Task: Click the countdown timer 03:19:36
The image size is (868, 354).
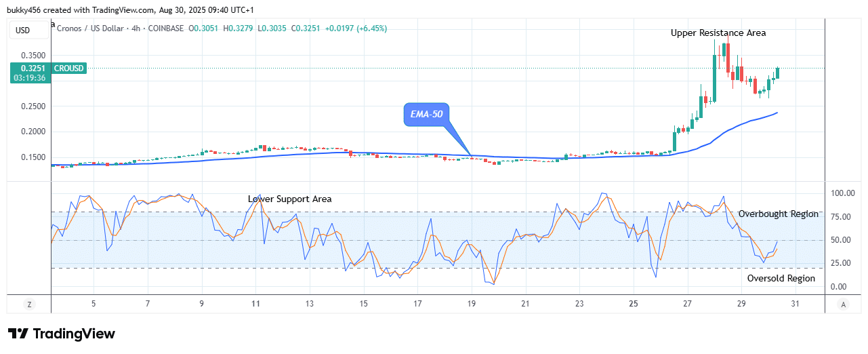Action: 29,78
